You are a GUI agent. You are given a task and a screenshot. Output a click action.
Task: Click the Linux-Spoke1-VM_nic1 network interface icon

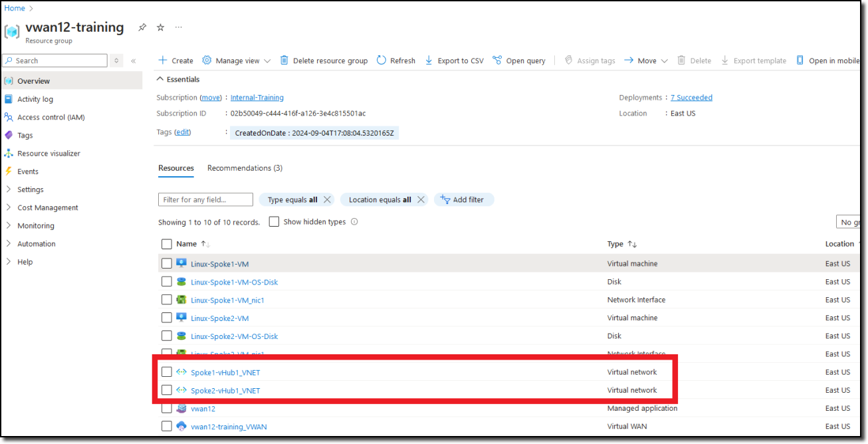(181, 300)
